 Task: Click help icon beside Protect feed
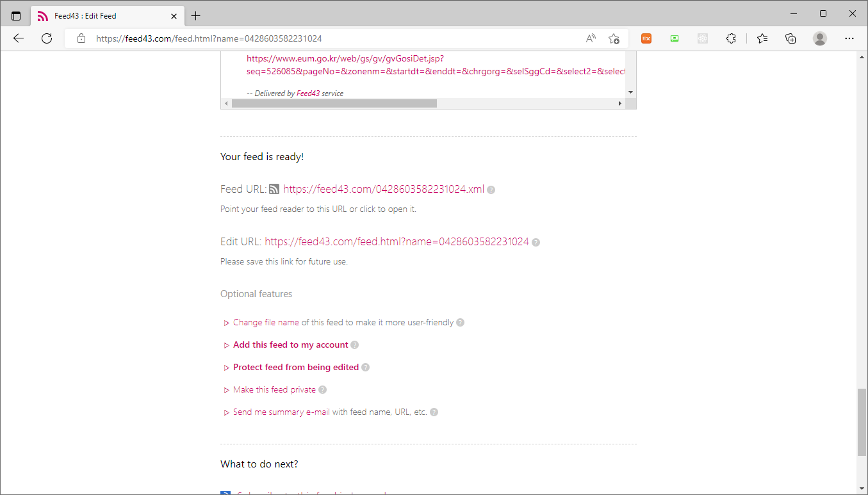[x=365, y=368]
